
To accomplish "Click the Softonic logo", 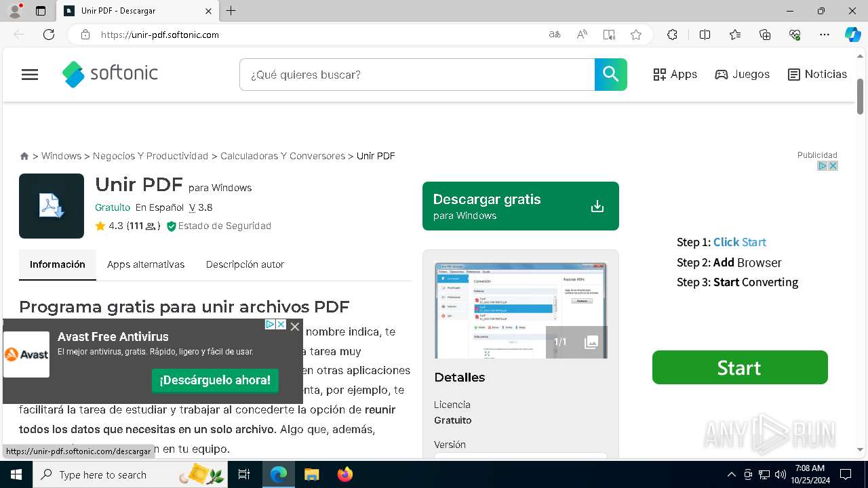I will click(110, 74).
